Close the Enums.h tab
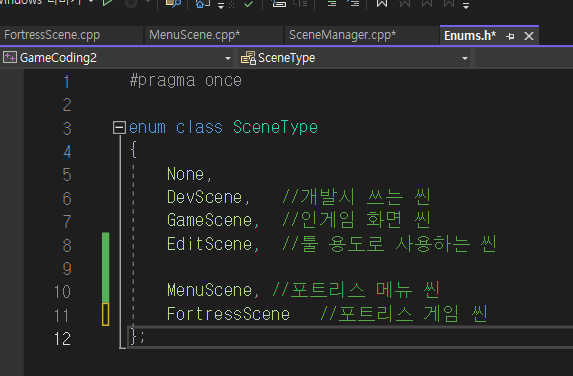573x376 pixels. click(x=529, y=36)
